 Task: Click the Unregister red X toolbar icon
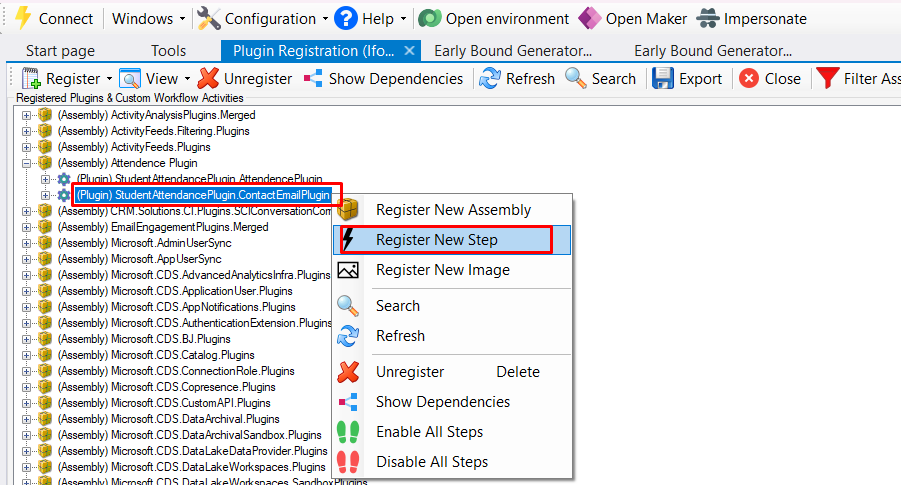pos(208,78)
